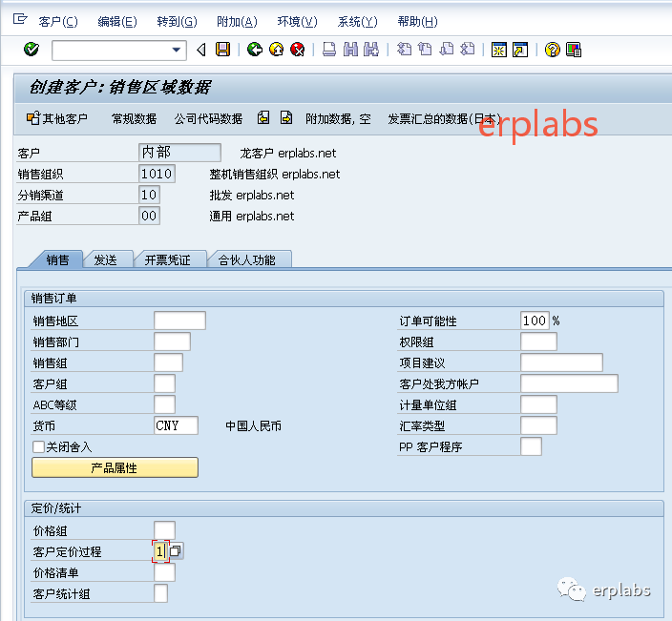This screenshot has width=672, height=621.
Task: Click the red Cancel icon
Action: (298, 50)
